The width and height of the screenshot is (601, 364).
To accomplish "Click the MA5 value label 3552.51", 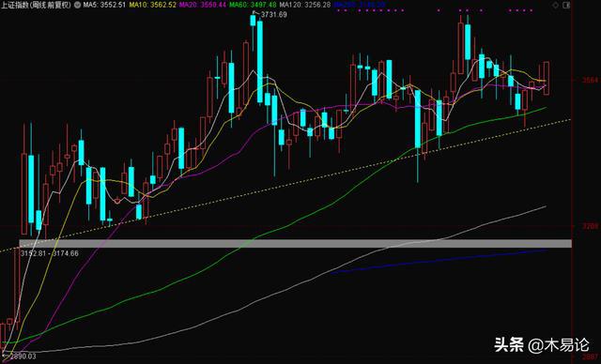I will point(104,6).
